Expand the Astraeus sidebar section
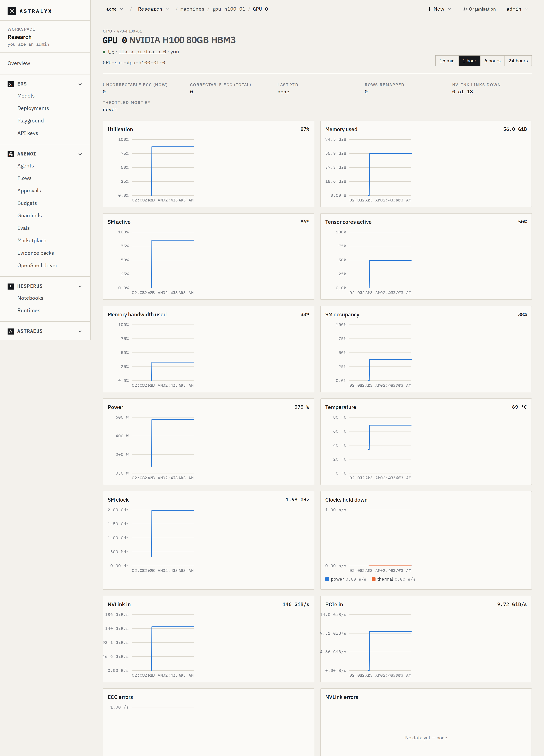The image size is (544, 756). pyautogui.click(x=80, y=331)
